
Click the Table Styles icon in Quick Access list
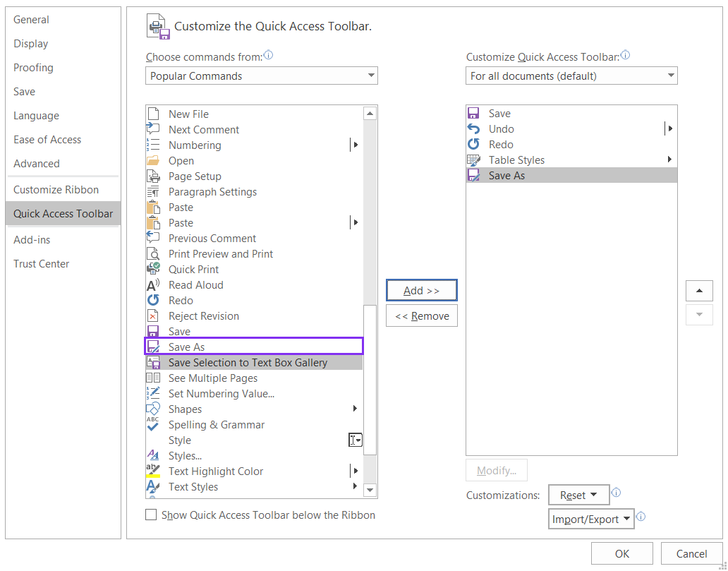[473, 160]
